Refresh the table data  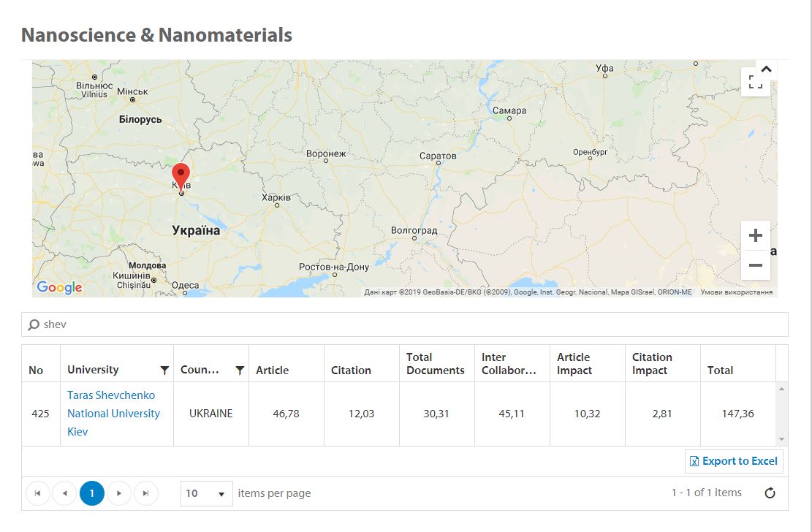[770, 493]
